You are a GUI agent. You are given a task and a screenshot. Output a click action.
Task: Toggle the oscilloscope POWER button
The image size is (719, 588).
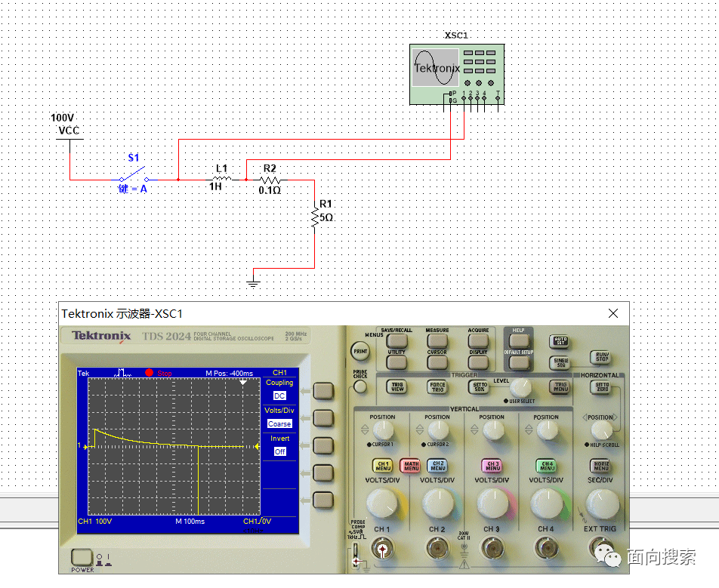[x=82, y=557]
